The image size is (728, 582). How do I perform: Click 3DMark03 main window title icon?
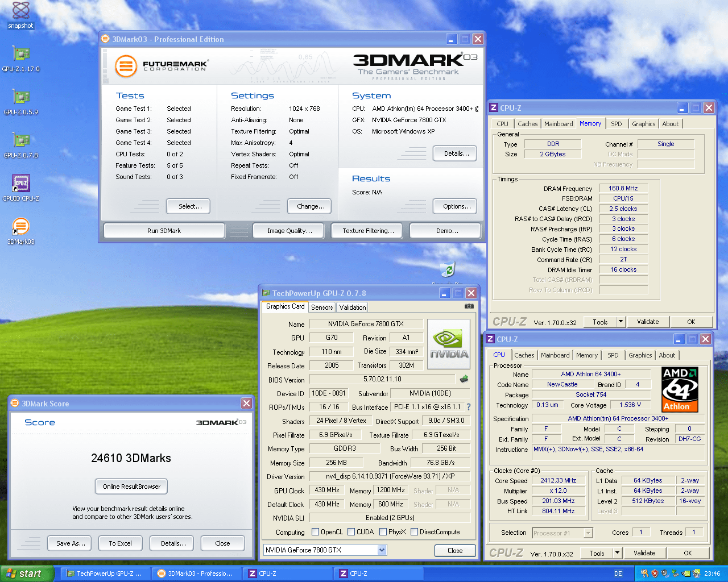[105, 39]
